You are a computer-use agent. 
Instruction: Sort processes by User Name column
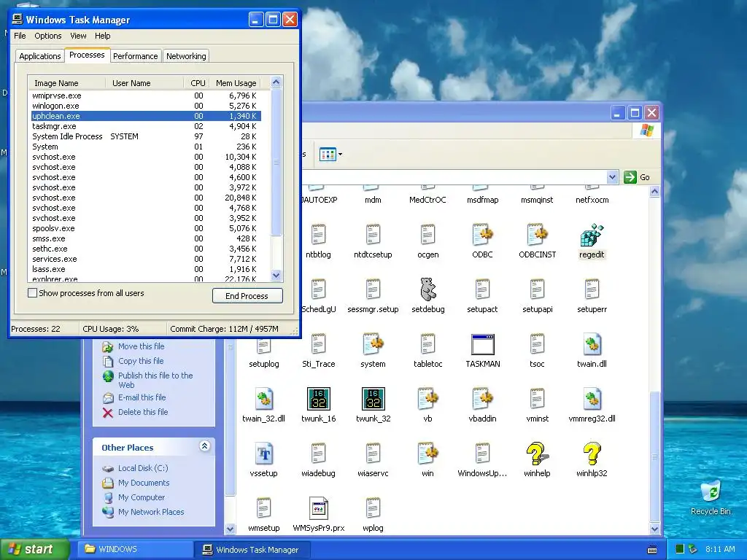pos(144,83)
